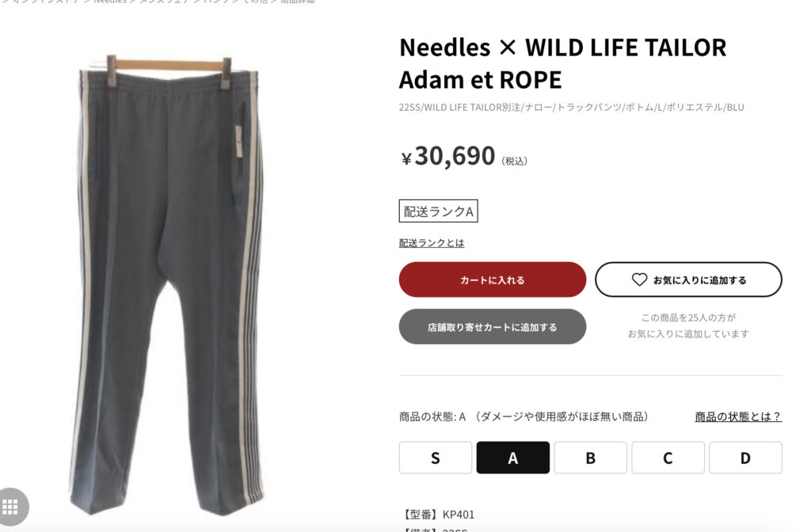The width and height of the screenshot is (811, 532).
Task: Add item to favorites with お気に入りに追加する
Action: (x=688, y=279)
